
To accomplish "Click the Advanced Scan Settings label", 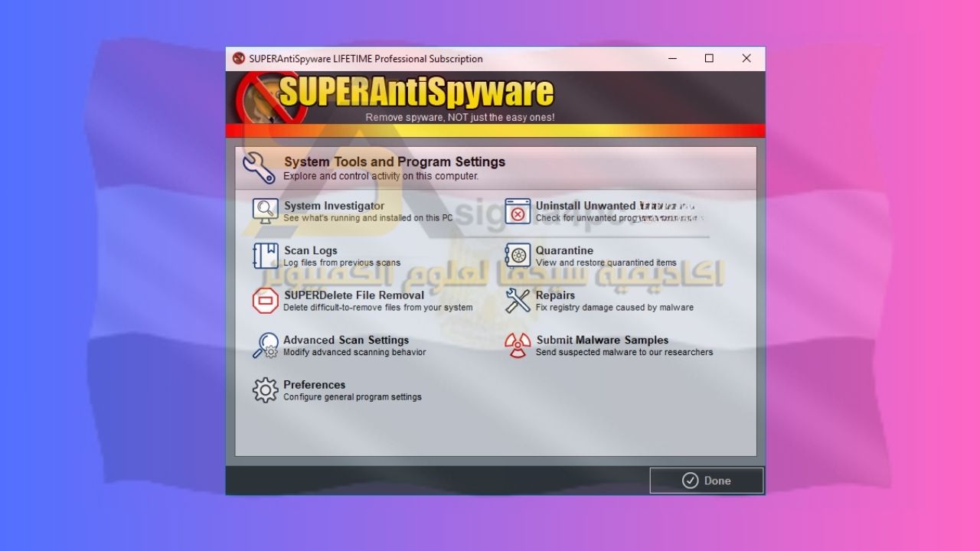I will point(346,340).
